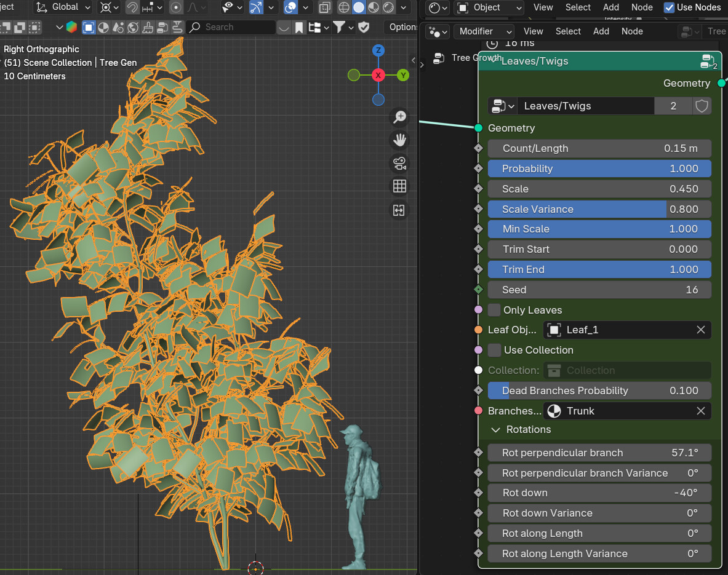Click the Particles filter icon
This screenshot has height=575, width=728.
(x=118, y=28)
